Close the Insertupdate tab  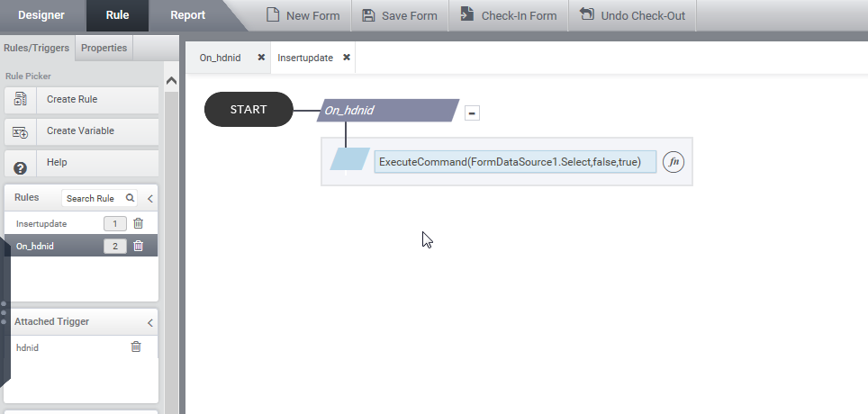(x=347, y=58)
